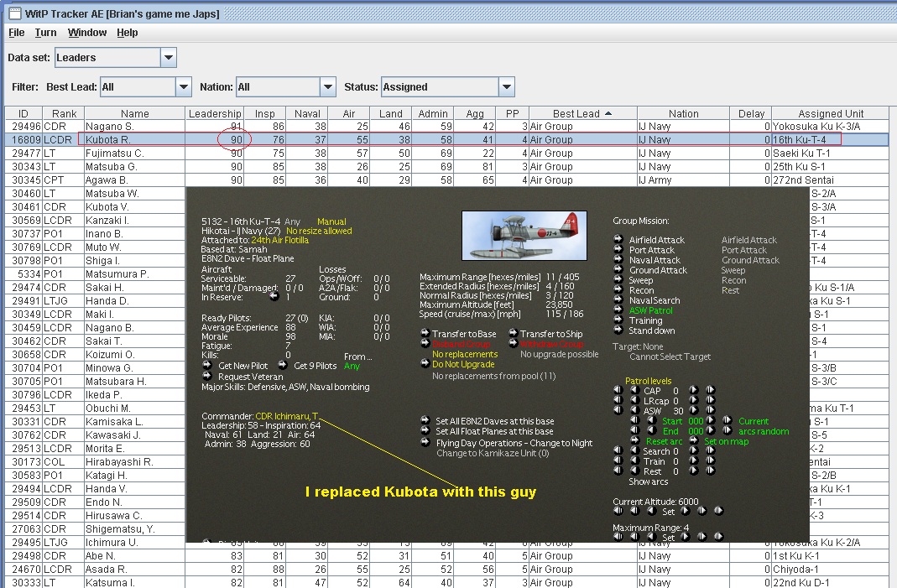Click the Get New Pilot arrow icon

point(206,366)
